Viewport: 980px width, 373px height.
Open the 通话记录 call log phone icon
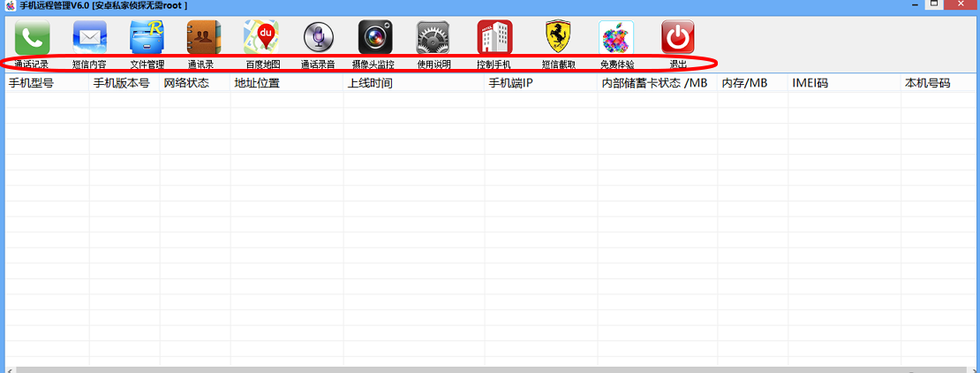pyautogui.click(x=32, y=37)
